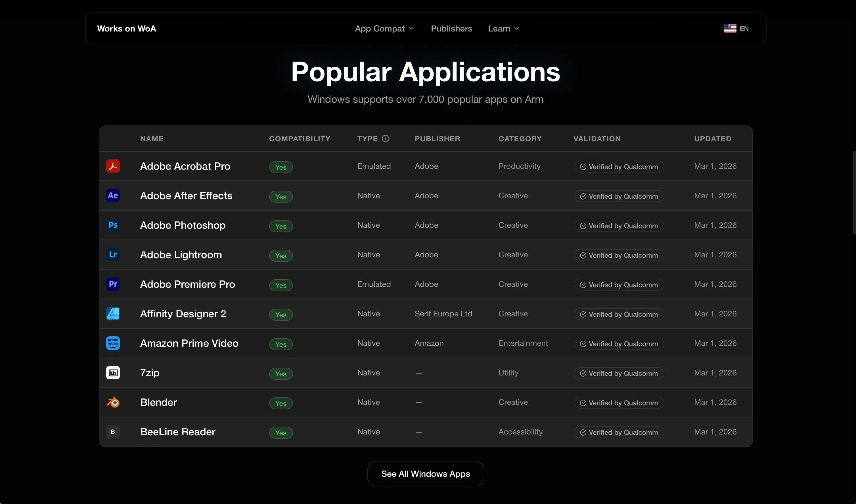Click the verified checkmark in Blender row
The width and height of the screenshot is (856, 504).
583,403
